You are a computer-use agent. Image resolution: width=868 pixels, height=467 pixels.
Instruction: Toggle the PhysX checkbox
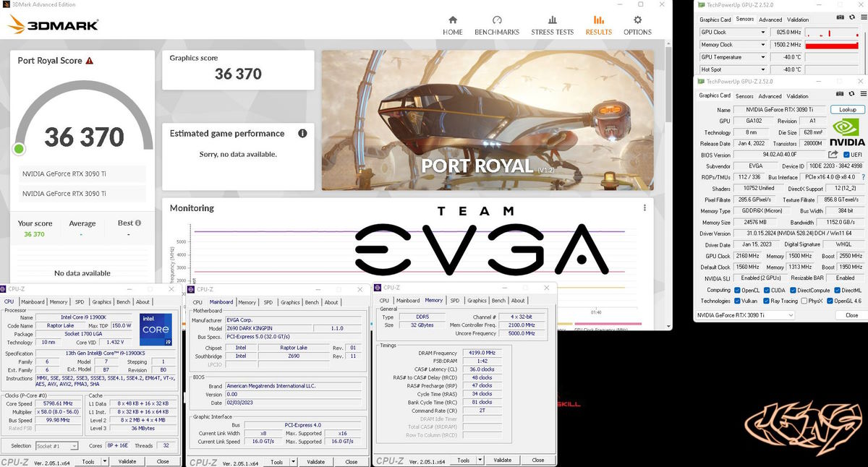pyautogui.click(x=804, y=301)
